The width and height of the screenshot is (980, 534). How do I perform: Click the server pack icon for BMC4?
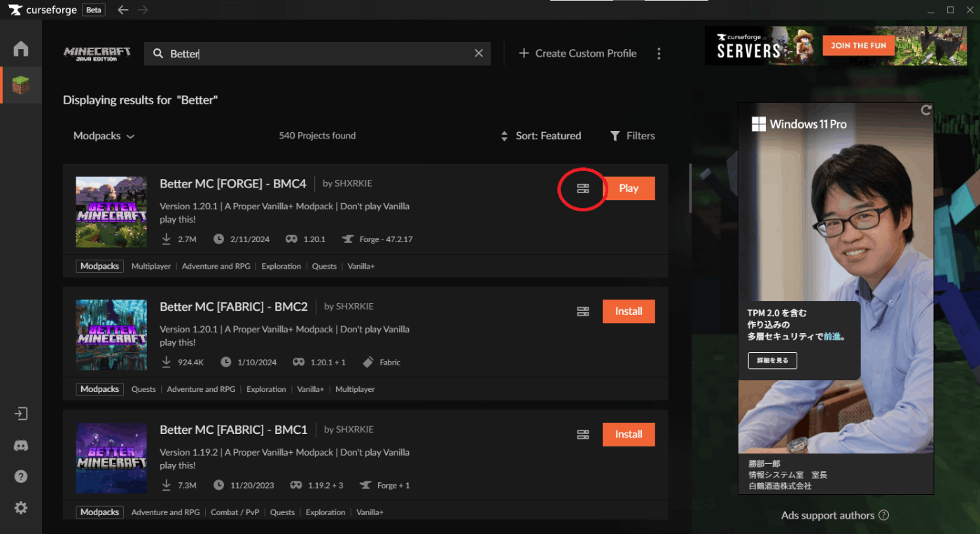click(x=582, y=188)
